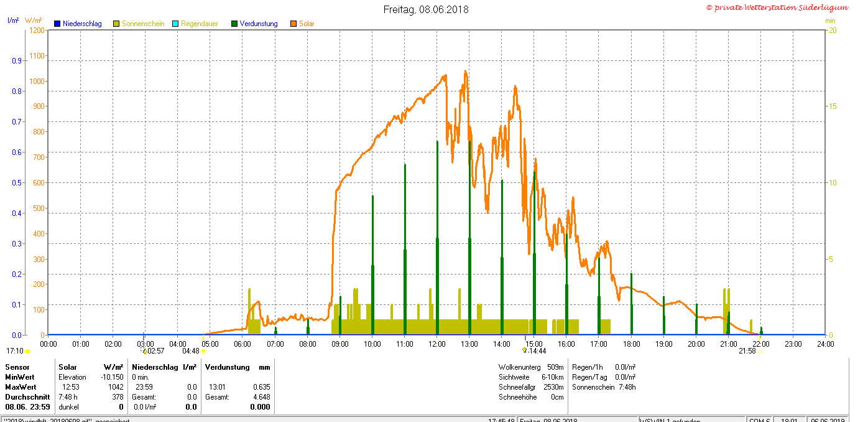This screenshot has height=422, width=868.
Task: Click the Elevation label in the Solar column
Action: point(72,377)
